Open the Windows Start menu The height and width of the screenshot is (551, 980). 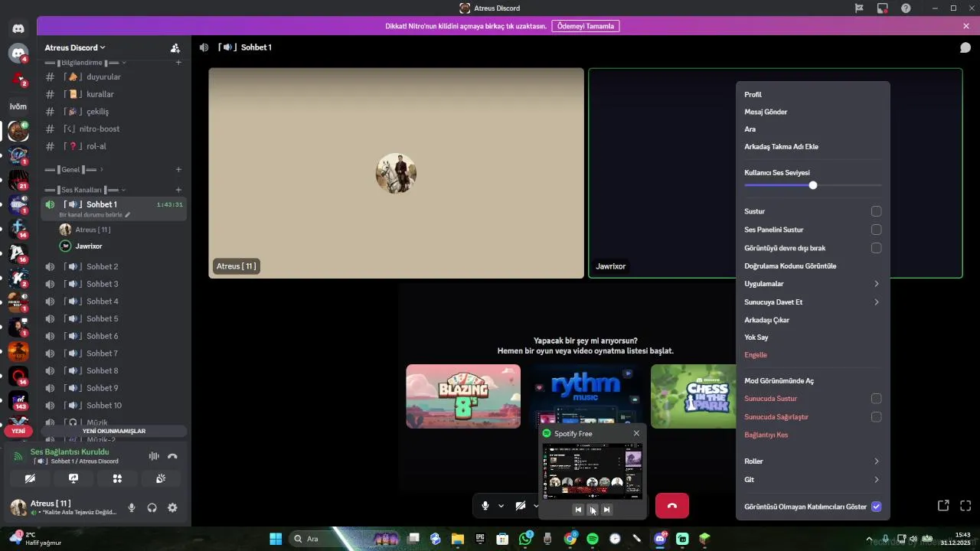pyautogui.click(x=276, y=539)
